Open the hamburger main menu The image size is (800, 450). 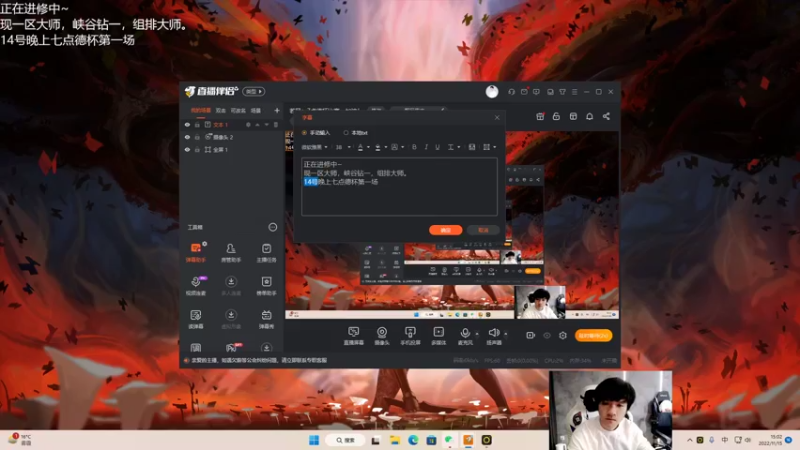click(574, 92)
